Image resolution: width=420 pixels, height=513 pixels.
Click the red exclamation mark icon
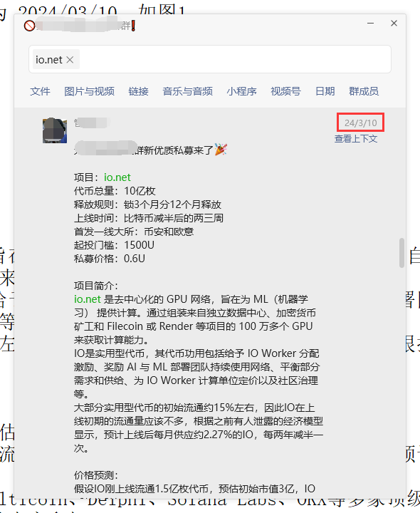133,26
